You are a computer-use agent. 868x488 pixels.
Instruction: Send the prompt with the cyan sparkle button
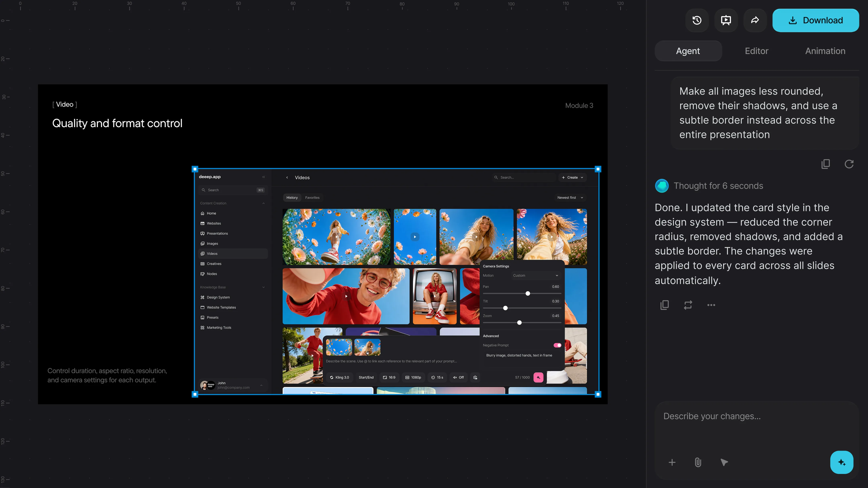pos(842,462)
